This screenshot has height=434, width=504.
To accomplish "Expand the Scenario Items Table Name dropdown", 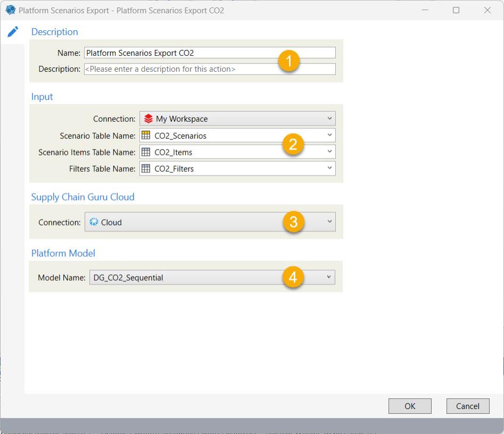I will (x=329, y=152).
